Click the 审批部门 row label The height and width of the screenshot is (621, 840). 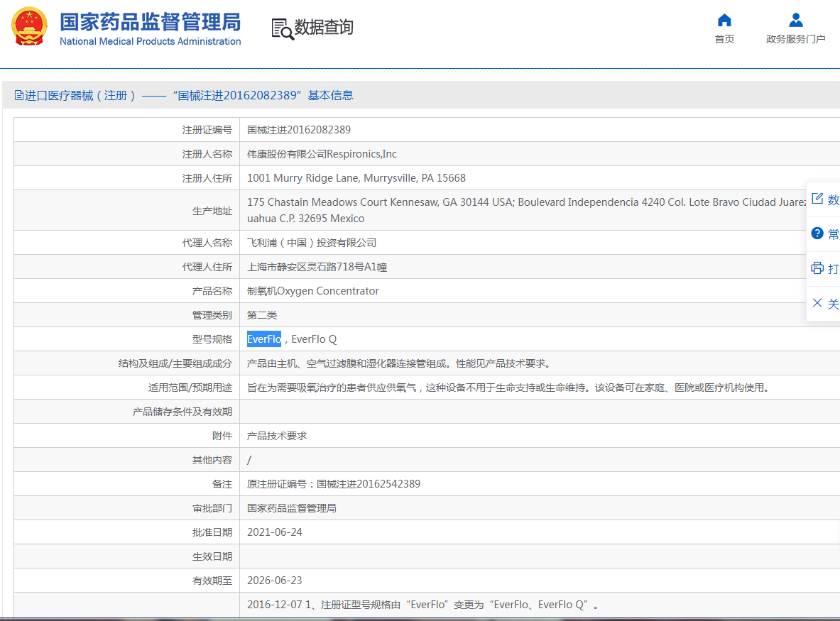coord(212,508)
